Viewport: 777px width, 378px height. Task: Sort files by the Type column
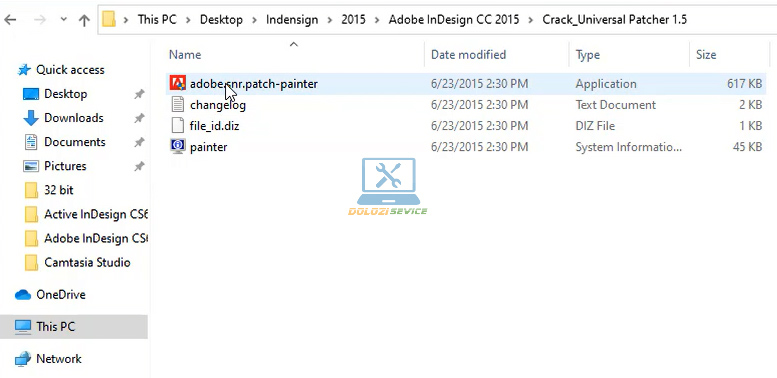tap(588, 54)
